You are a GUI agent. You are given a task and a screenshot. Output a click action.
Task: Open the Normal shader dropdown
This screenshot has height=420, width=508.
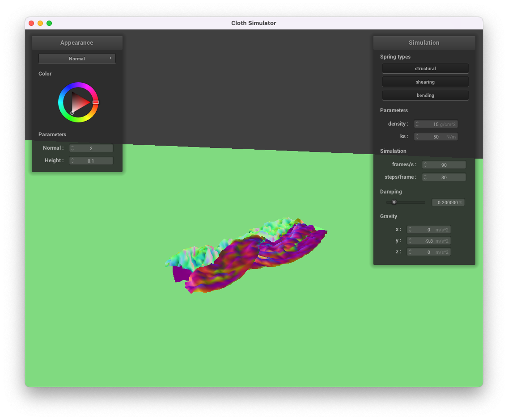tap(77, 59)
